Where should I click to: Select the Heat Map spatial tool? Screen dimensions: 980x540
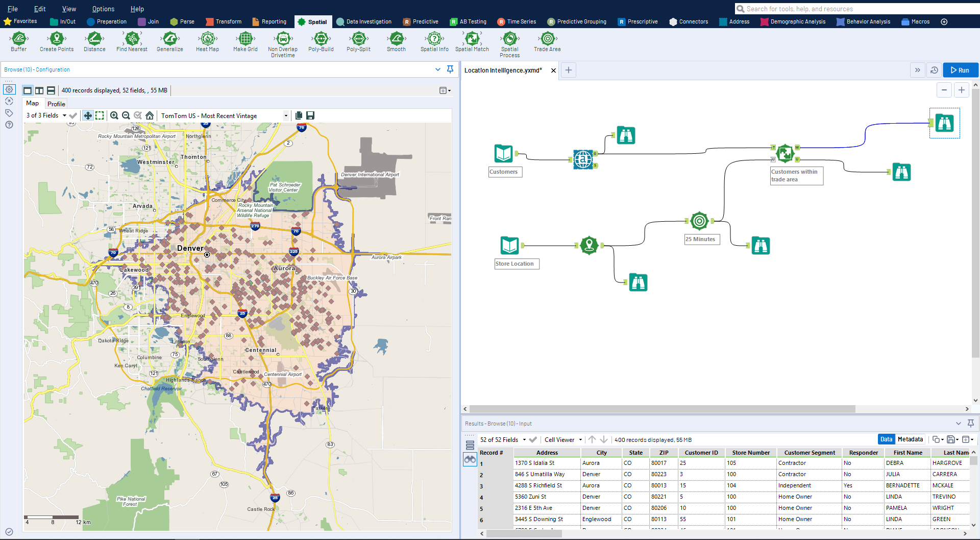click(207, 39)
